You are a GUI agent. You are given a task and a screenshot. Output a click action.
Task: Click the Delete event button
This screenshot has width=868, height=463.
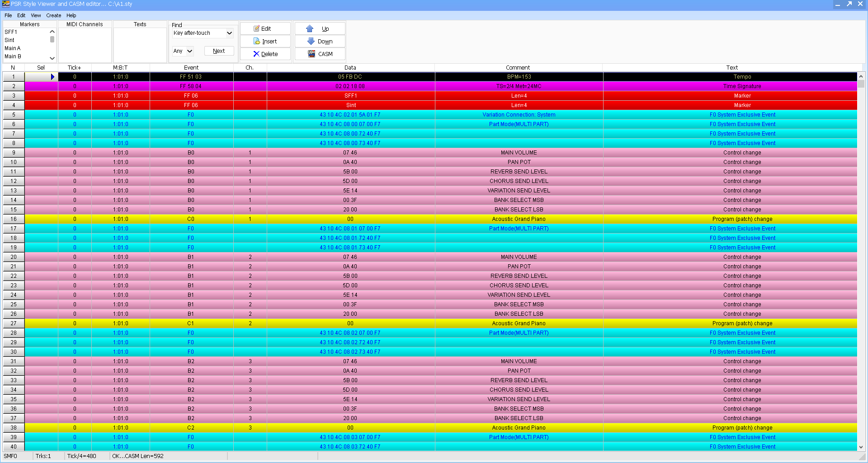265,54
